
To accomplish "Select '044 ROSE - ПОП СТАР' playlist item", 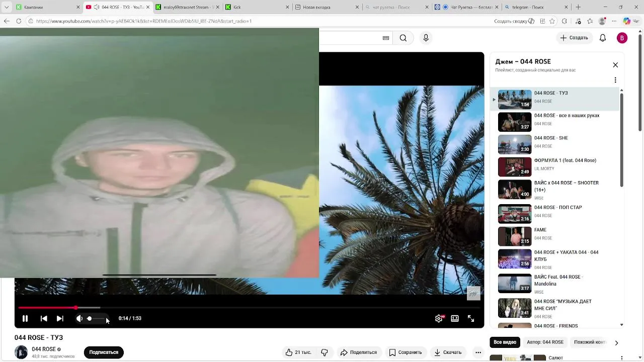I will pos(555,214).
